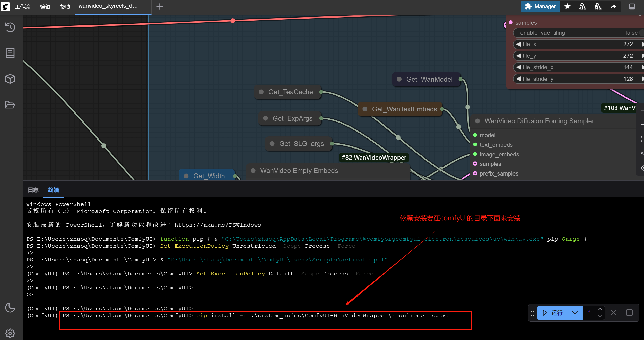Open settings gear icon
This screenshot has height=340, width=644.
tap(10, 333)
